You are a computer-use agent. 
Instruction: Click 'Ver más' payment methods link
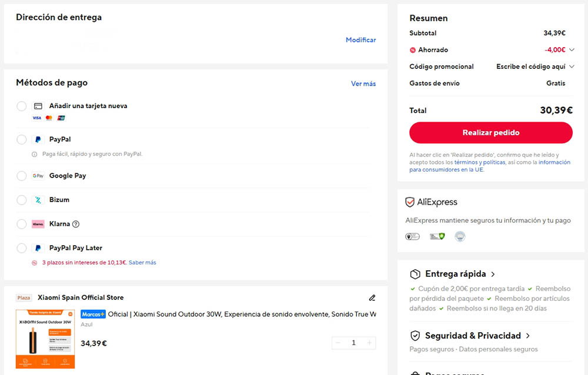[363, 83]
